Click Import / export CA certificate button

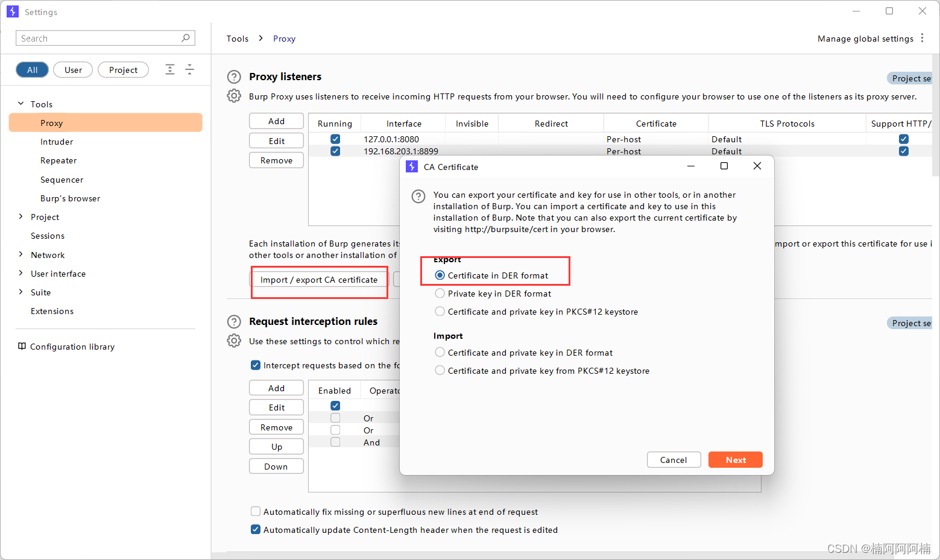click(319, 280)
